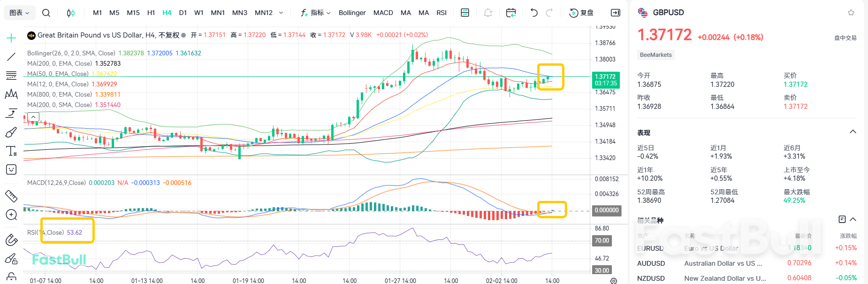
Task: Add the MACD indicator shortcut
Action: (x=383, y=13)
